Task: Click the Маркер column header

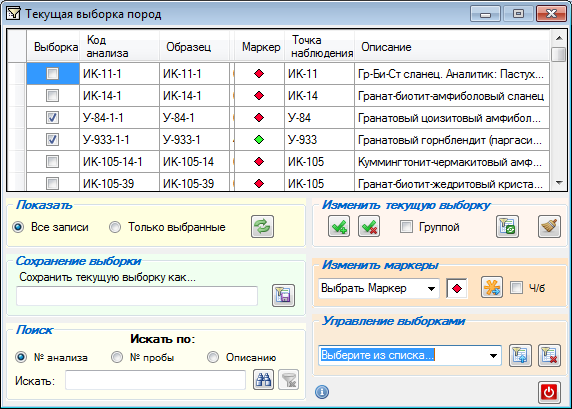Action: click(261, 47)
